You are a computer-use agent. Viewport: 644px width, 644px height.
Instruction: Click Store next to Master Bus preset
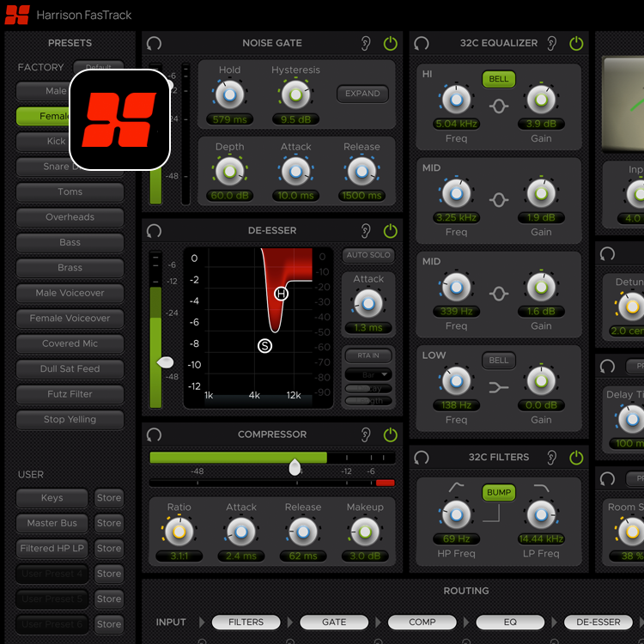pyautogui.click(x=109, y=523)
